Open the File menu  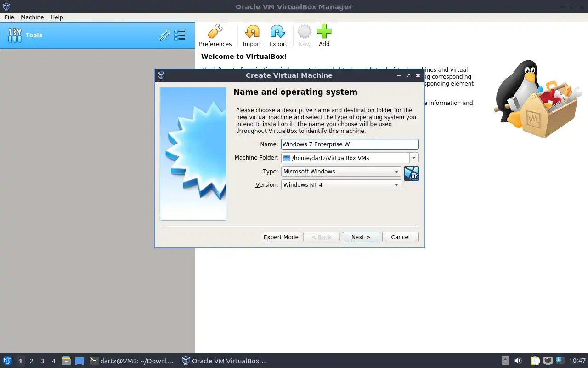click(x=9, y=17)
